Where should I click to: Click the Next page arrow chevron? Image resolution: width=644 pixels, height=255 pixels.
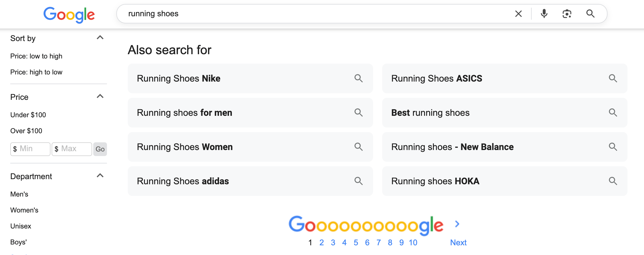[x=457, y=224]
